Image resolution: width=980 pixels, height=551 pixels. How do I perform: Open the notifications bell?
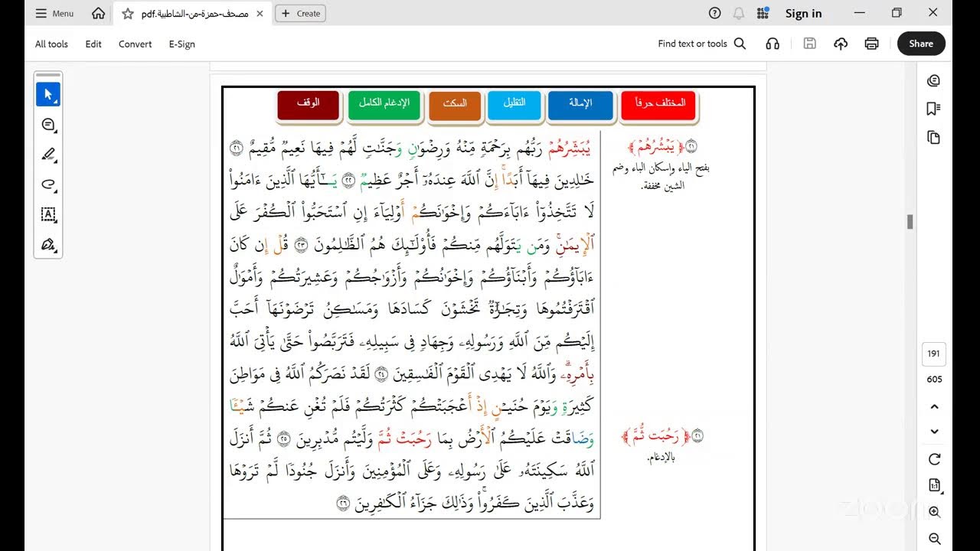[739, 13]
